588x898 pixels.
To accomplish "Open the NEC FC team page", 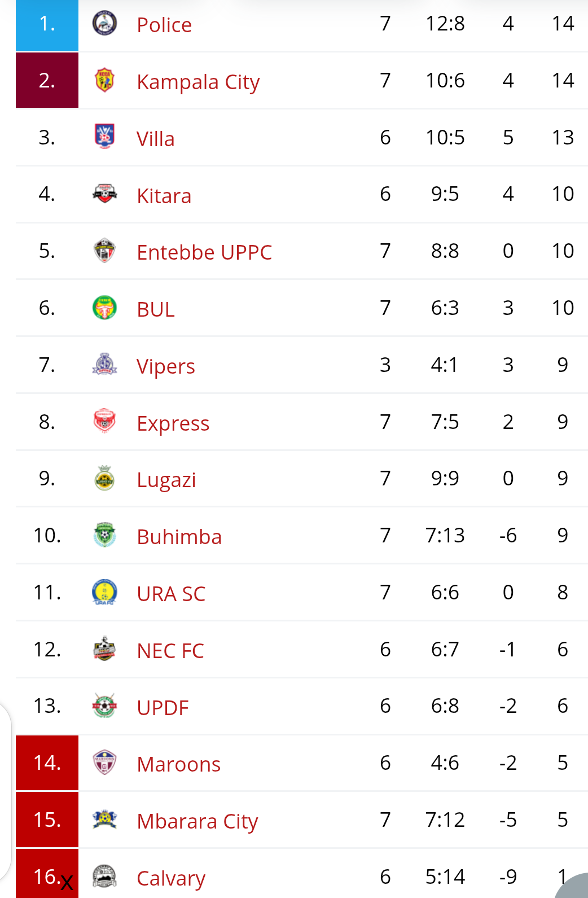I will point(170,649).
